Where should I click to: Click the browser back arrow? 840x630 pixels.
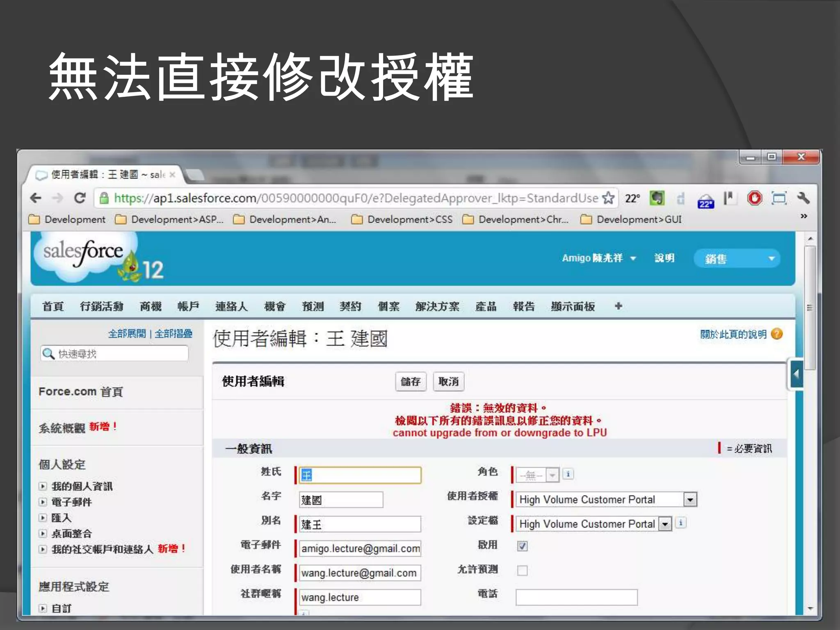click(x=36, y=198)
